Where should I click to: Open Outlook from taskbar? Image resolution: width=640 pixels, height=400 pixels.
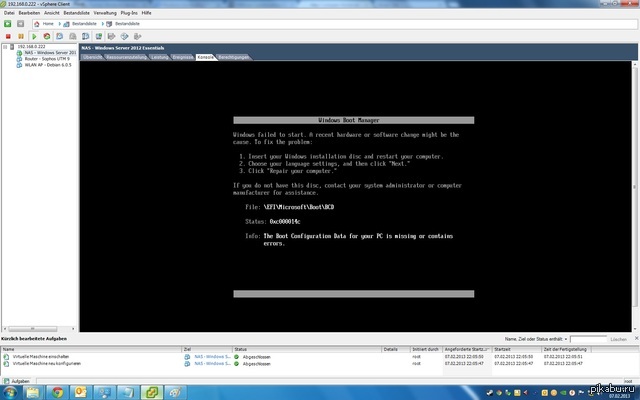click(81, 393)
